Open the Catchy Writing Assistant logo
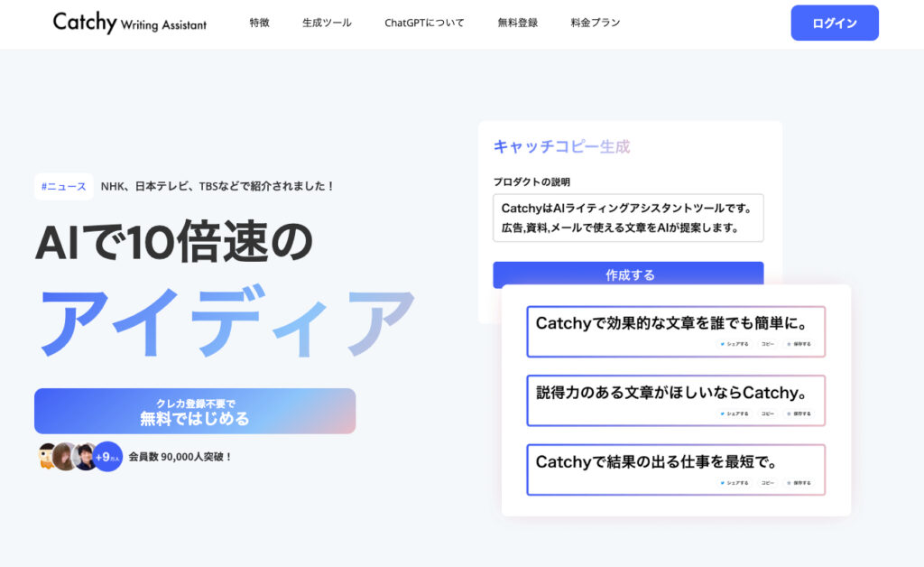924x567 pixels. 130,23
